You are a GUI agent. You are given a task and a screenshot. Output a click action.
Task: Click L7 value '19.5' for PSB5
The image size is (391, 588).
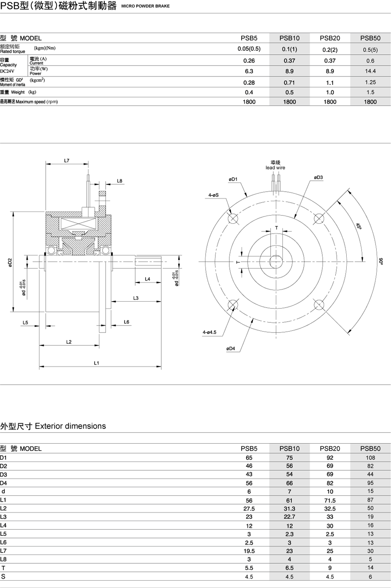tap(249, 551)
